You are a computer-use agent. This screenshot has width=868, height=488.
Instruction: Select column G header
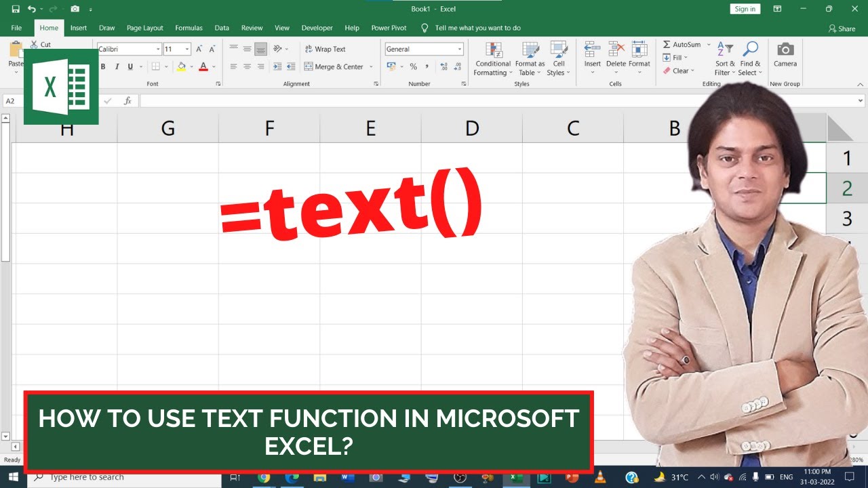(167, 128)
